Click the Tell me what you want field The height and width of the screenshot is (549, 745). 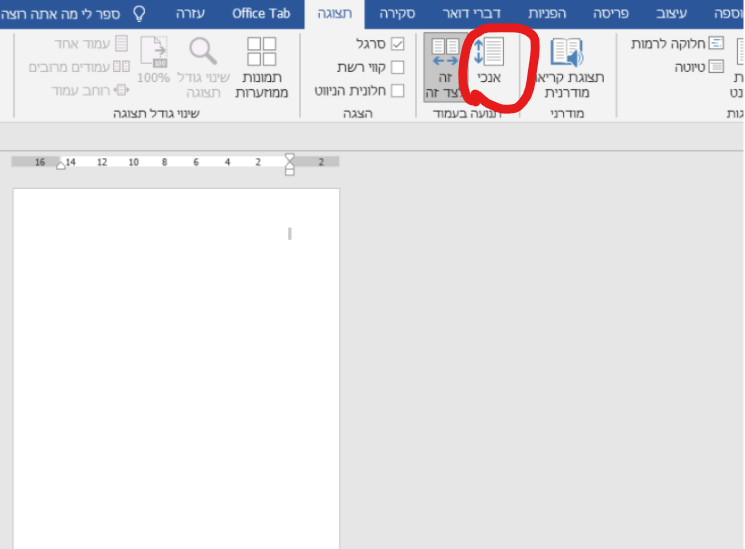coord(60,14)
